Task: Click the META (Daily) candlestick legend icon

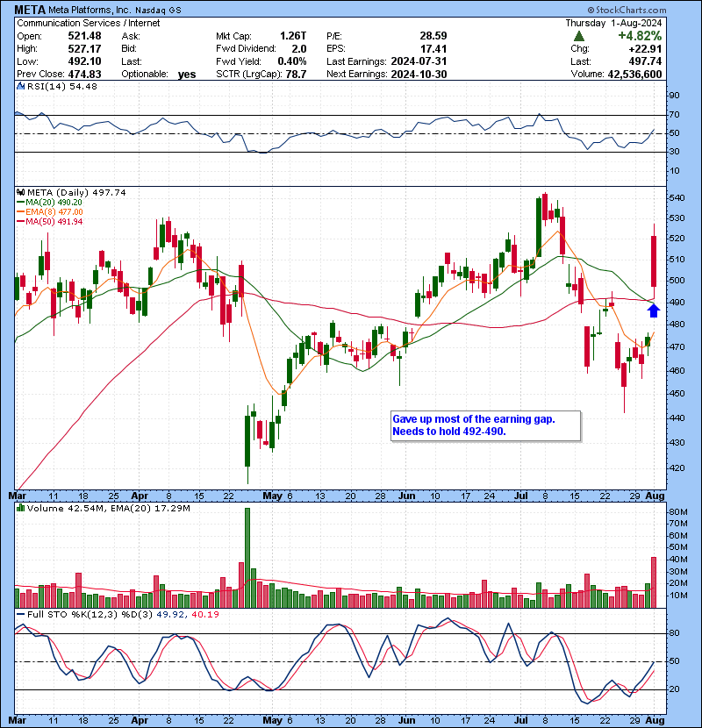Action: (20, 192)
